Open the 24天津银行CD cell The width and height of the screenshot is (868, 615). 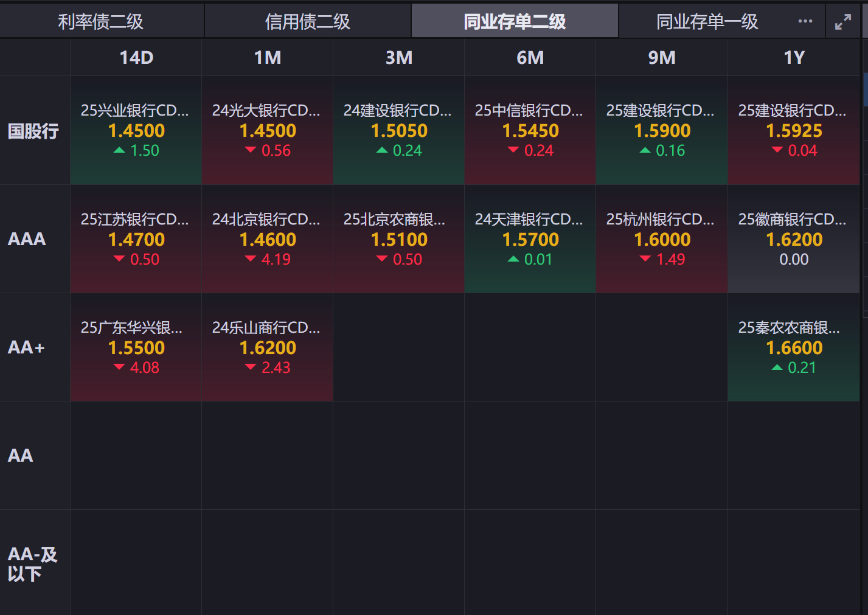pyautogui.click(x=530, y=239)
